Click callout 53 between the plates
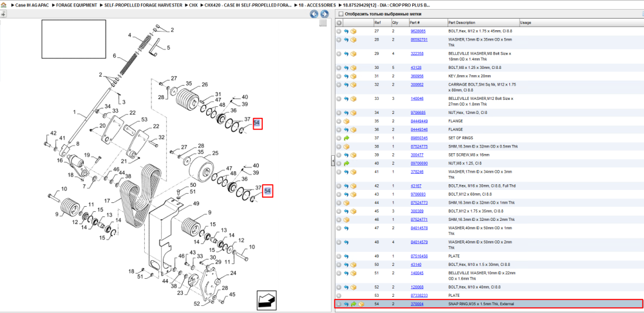The width and height of the screenshot is (644, 313). 144,120
